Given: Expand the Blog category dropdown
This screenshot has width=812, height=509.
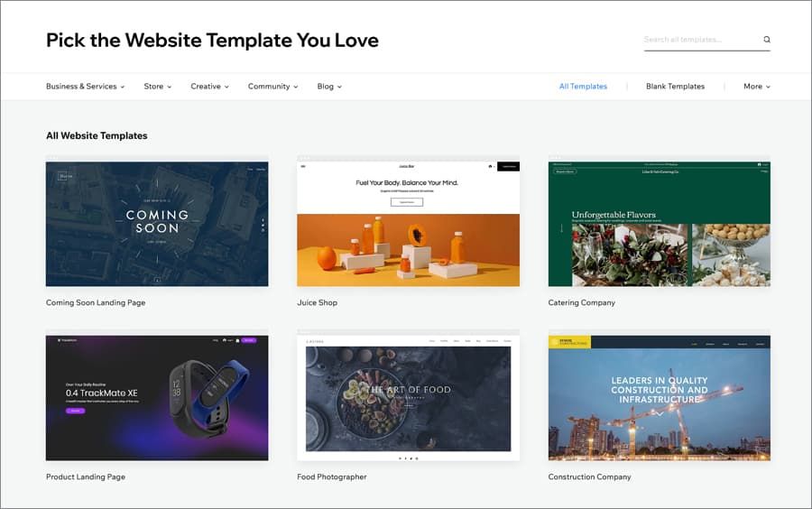Looking at the screenshot, I should click(329, 87).
